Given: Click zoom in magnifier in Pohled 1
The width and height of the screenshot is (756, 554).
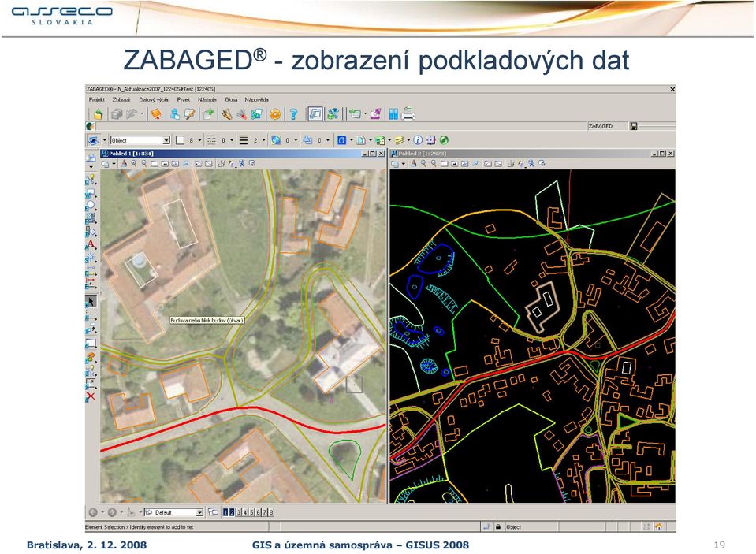Looking at the screenshot, I should pyautogui.click(x=134, y=164).
